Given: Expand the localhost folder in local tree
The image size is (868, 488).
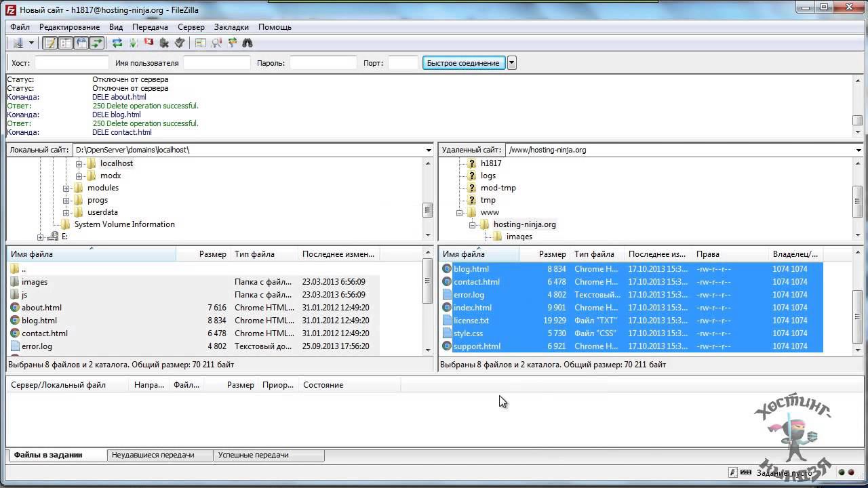Looking at the screenshot, I should tap(79, 163).
